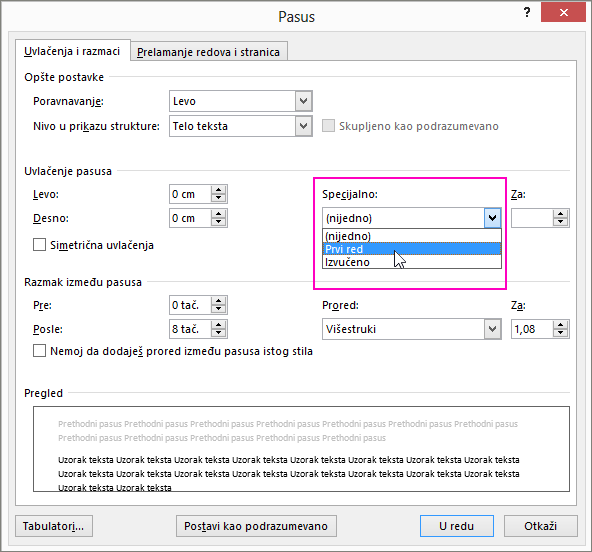Increase the Desno indent value
The height and width of the screenshot is (552, 592).
coord(219,214)
